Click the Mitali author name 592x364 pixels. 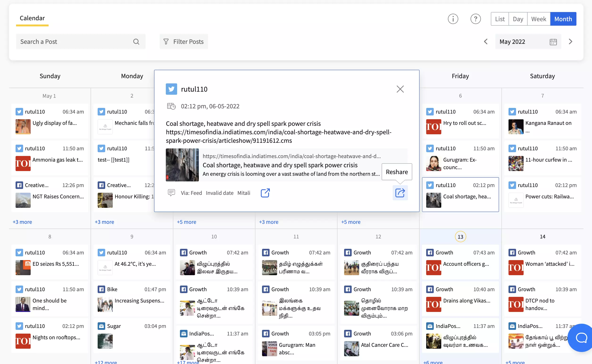(244, 193)
